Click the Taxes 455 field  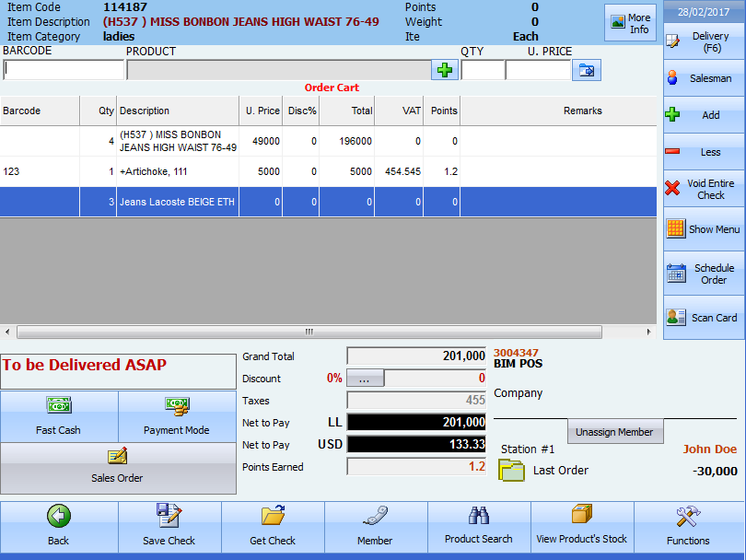(416, 400)
